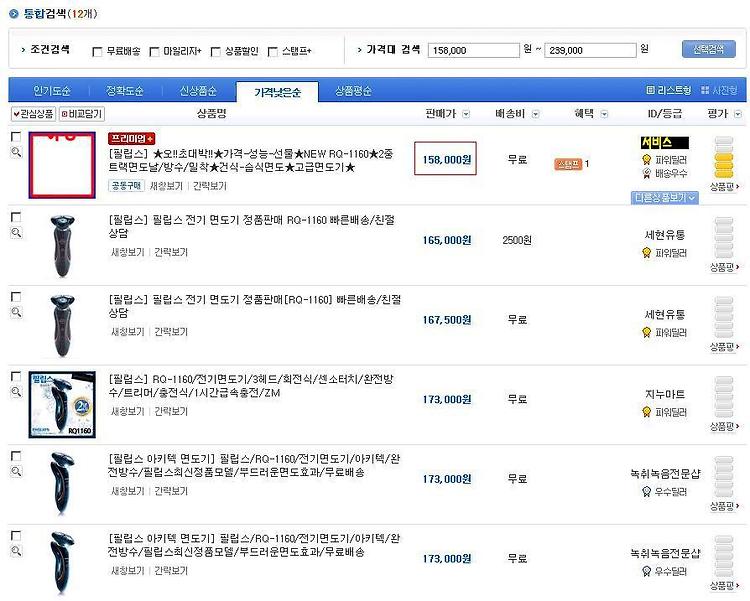
Task: Click the 선택검색 button
Action: (708, 49)
